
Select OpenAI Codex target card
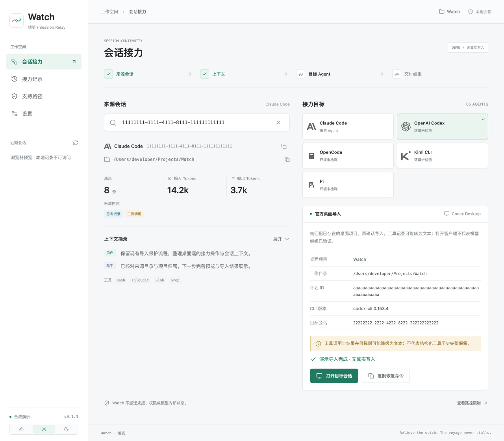tap(443, 127)
